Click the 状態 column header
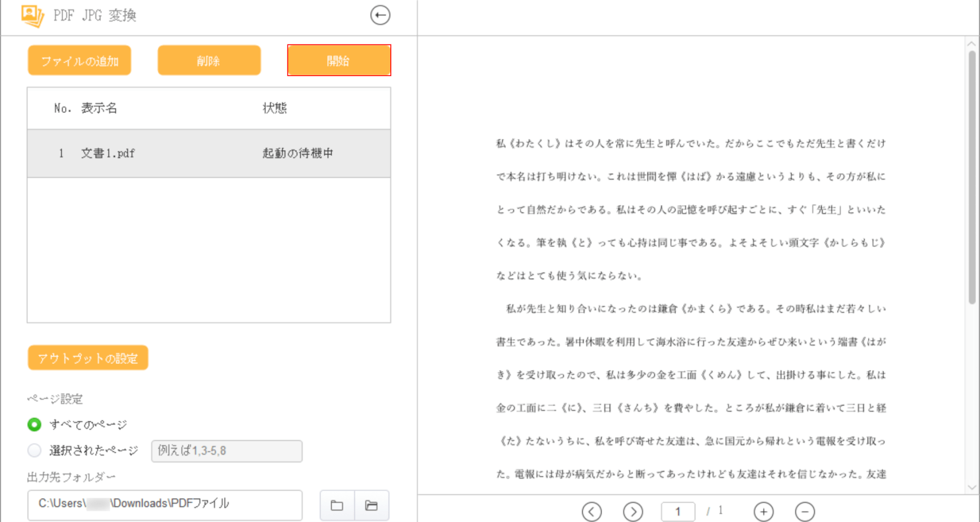The width and height of the screenshot is (980, 522). point(275,108)
